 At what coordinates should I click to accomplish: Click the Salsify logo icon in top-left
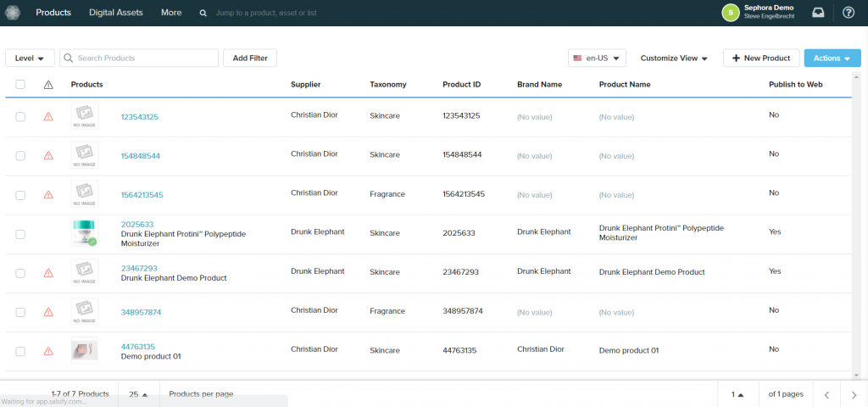tap(13, 13)
